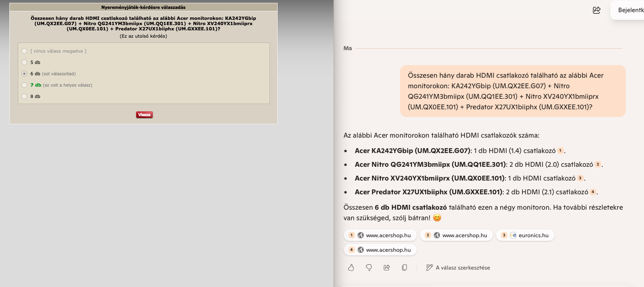Select the "6 db" radio option

pos(24,74)
